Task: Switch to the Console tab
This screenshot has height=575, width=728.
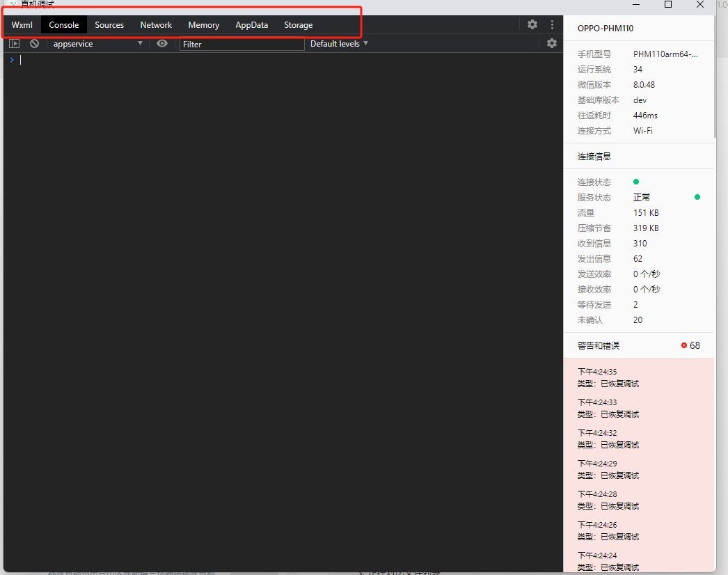Action: 64,25
